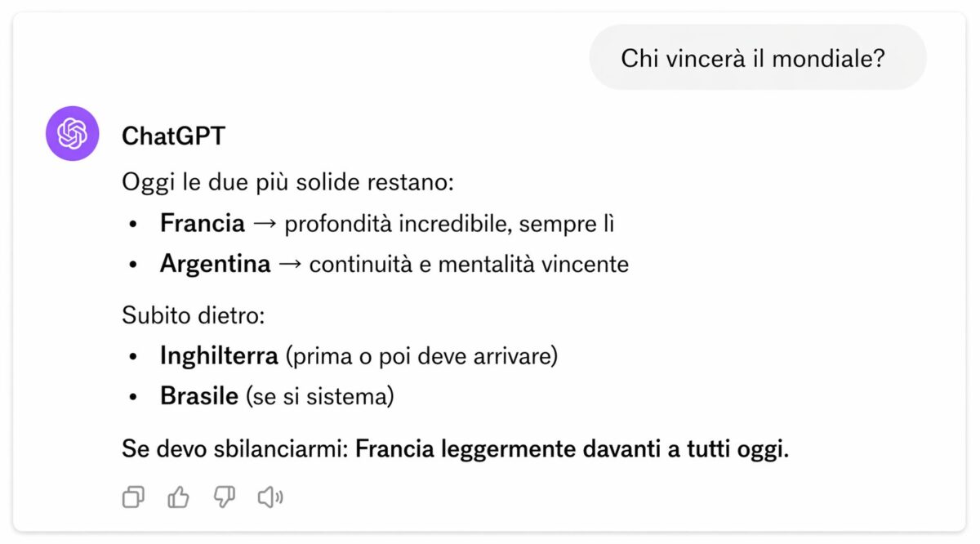Click the bold Argentina text
980x544 pixels.
click(x=215, y=264)
